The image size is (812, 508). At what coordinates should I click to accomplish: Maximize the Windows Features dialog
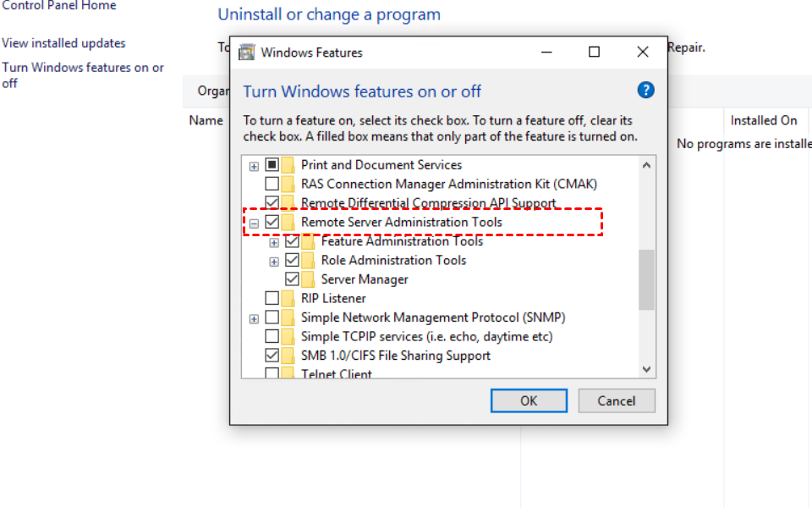tap(594, 52)
